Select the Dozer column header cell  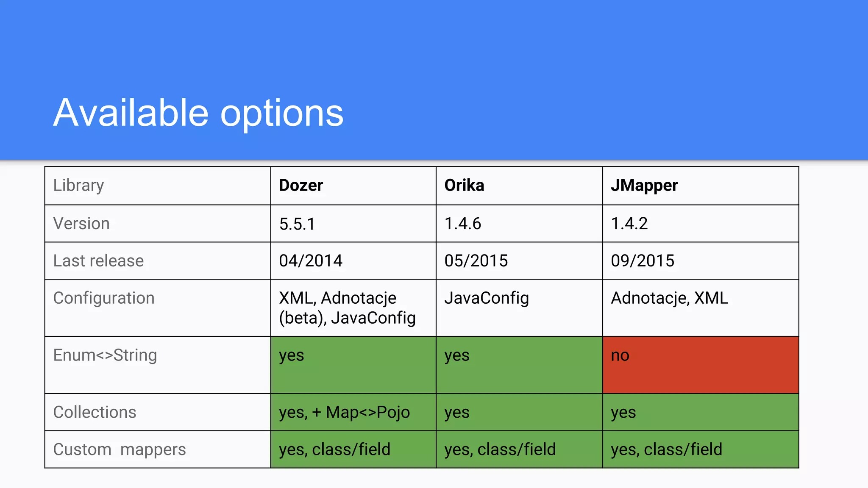(x=353, y=186)
